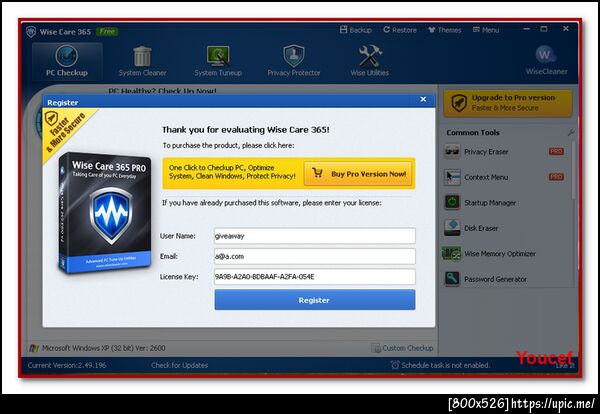Click the Common Tools scrollbar
Screen dimensions: 600x414
coord(573,170)
